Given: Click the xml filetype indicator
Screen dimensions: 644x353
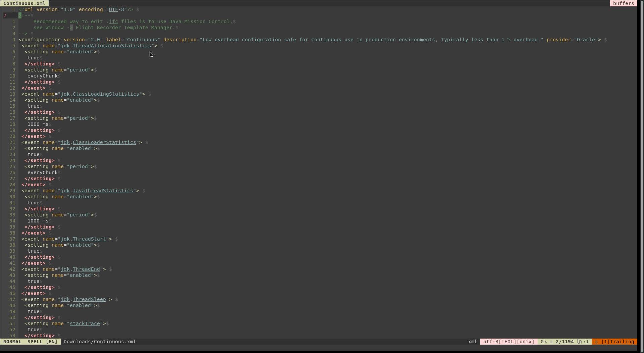Looking at the screenshot, I should click(472, 342).
